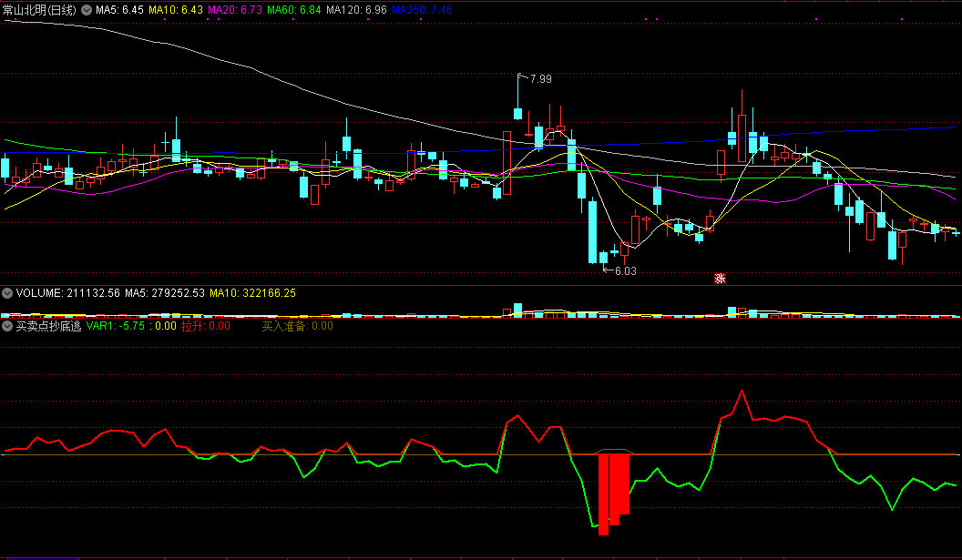962x560 pixels.
Task: Click the 买卖点抄底逃 indicator name
Action: (x=48, y=326)
